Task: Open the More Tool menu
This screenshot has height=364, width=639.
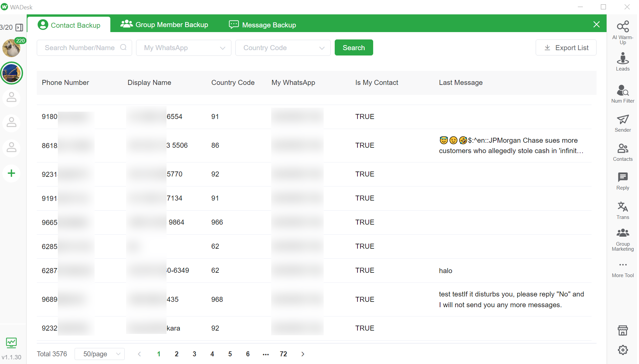Action: tap(622, 268)
